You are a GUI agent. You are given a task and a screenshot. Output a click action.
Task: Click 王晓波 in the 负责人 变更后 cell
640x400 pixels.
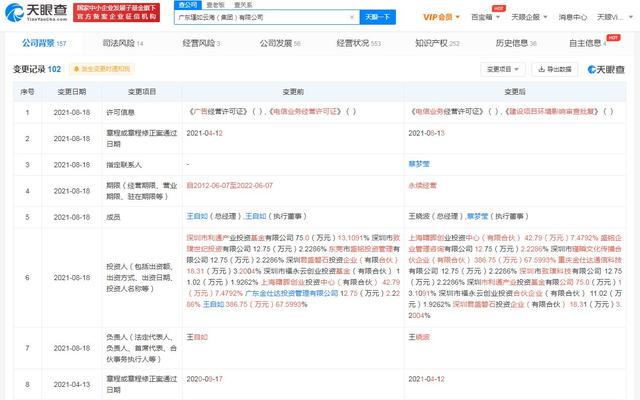click(x=419, y=337)
